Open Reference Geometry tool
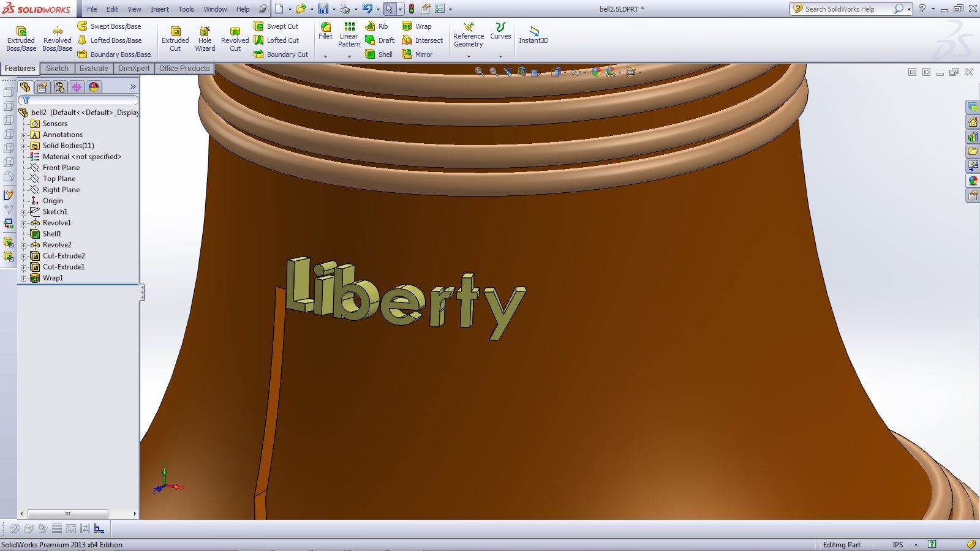The width and height of the screenshot is (980, 551). tap(469, 35)
